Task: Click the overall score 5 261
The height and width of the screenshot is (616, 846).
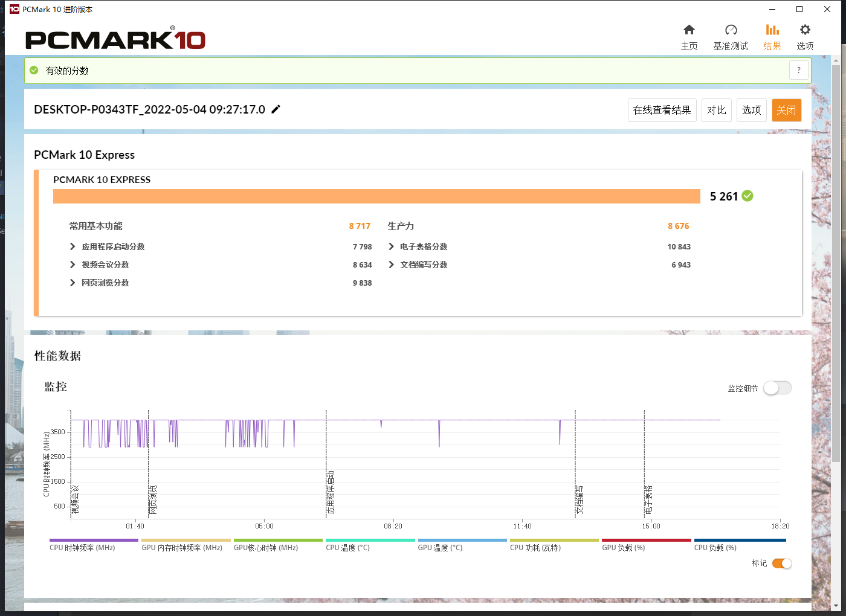Action: coord(724,196)
